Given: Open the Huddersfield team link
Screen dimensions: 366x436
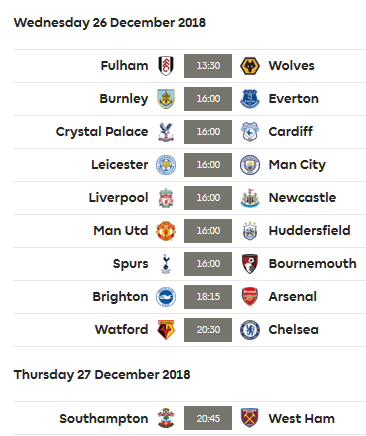Looking at the screenshot, I should (x=309, y=230).
